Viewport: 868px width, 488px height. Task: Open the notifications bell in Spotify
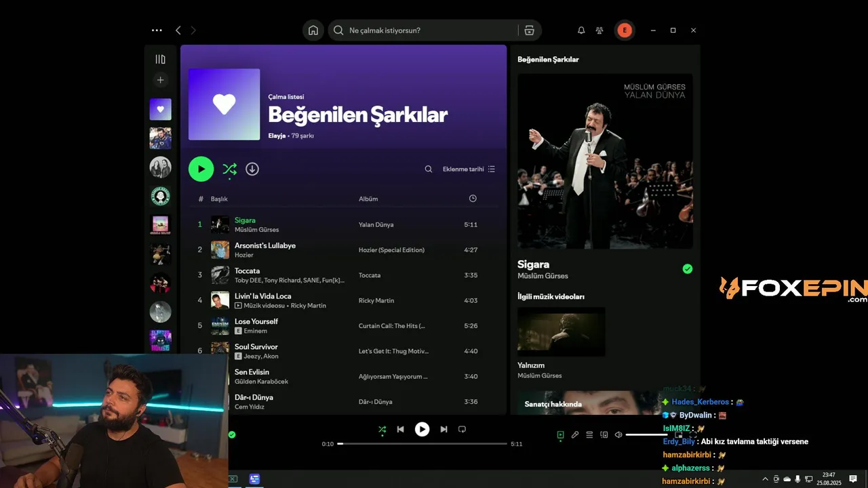coord(581,30)
